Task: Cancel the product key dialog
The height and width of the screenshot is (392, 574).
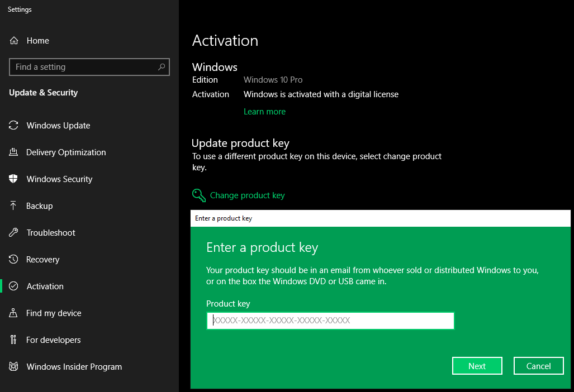Action: tap(538, 366)
